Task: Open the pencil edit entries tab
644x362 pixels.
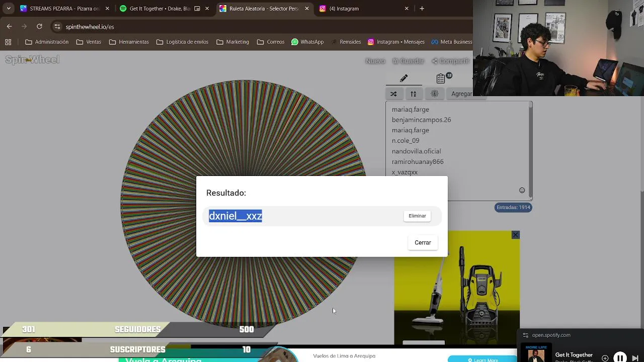Action: click(404, 78)
